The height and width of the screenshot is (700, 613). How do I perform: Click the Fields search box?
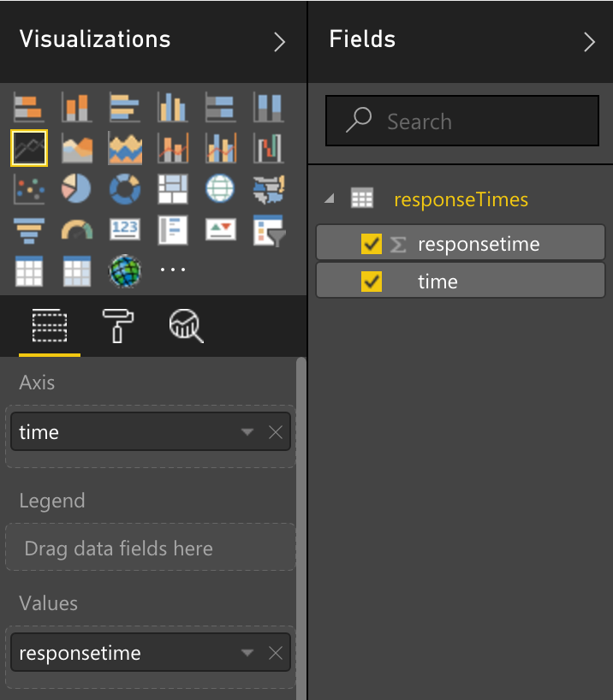(462, 121)
